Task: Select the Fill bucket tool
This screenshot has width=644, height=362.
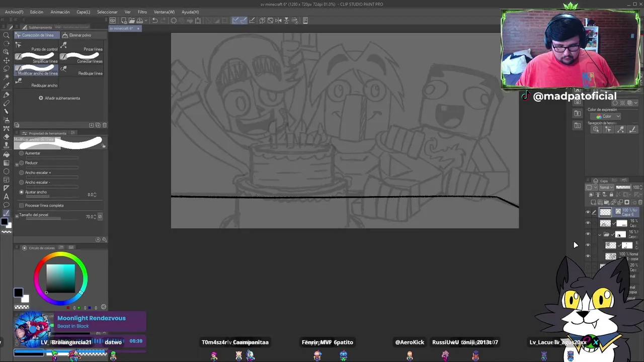Action: point(6,154)
